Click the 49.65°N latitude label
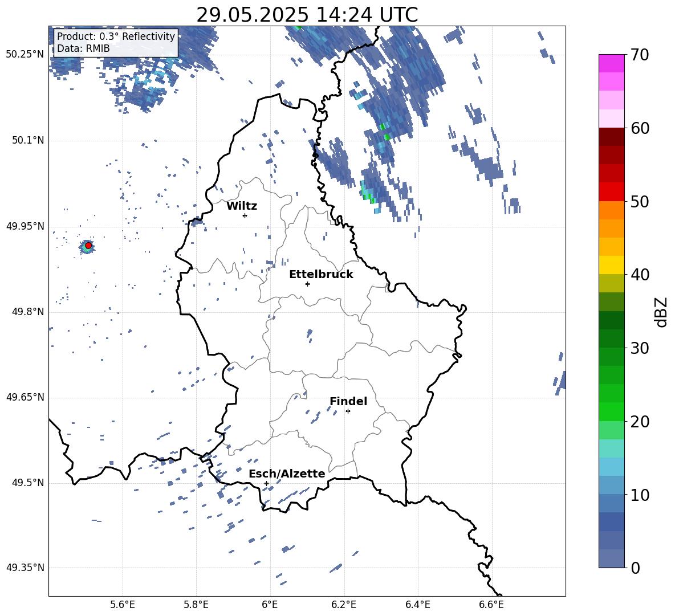675x616 pixels. tap(25, 397)
